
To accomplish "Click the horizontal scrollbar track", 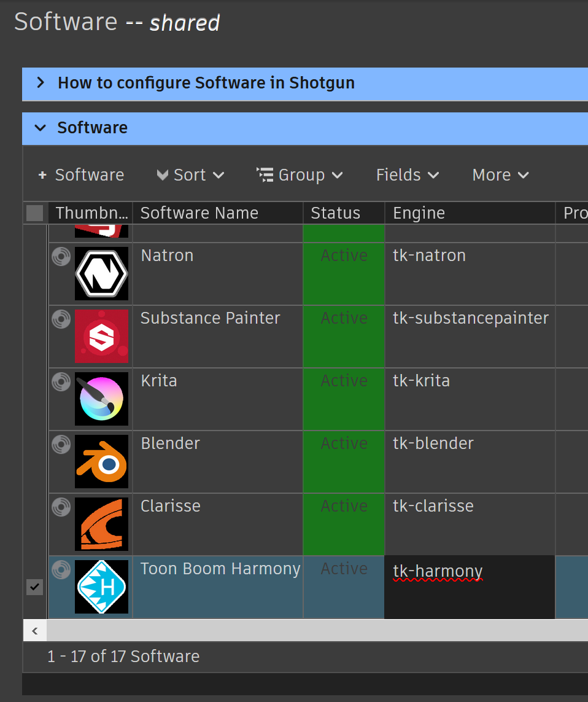I will click(x=317, y=631).
